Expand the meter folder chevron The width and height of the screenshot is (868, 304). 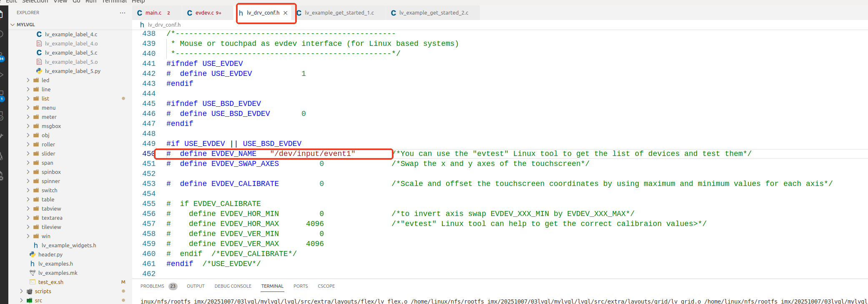point(28,117)
